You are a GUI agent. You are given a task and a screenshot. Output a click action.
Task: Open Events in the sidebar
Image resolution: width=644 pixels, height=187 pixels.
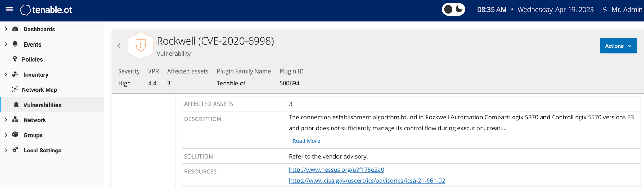(32, 45)
